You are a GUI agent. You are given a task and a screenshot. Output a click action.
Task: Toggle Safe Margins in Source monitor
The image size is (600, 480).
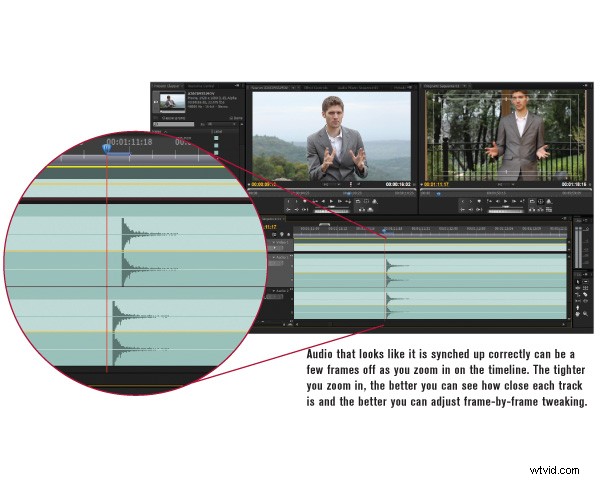pos(366,201)
